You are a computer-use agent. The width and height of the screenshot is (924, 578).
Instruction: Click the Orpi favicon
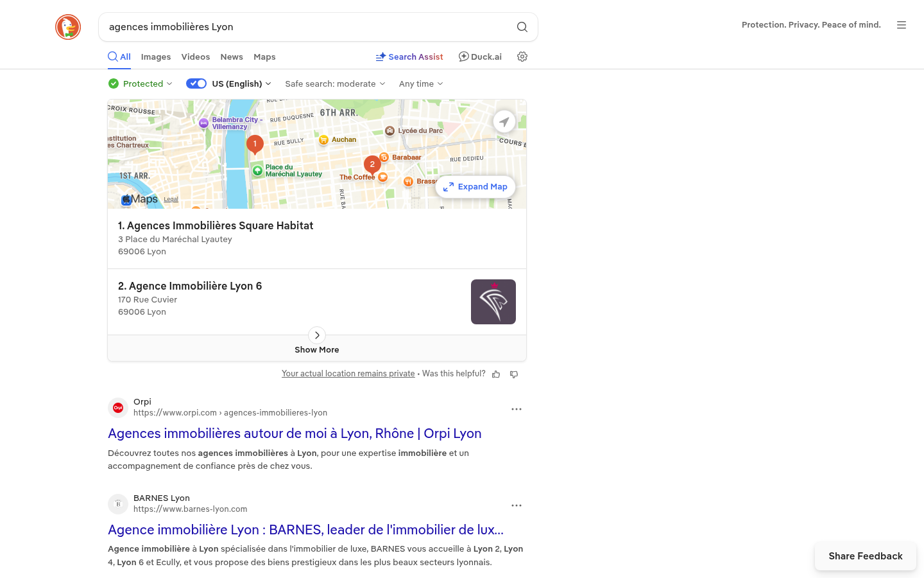coord(118,408)
